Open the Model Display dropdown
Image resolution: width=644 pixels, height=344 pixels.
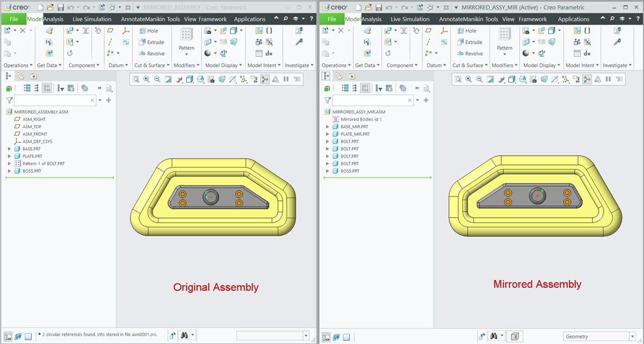[223, 65]
